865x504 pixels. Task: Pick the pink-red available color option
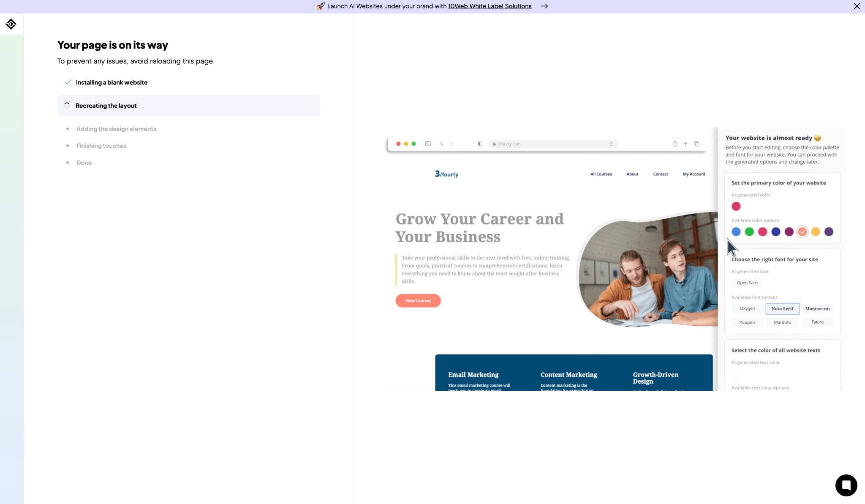click(762, 232)
